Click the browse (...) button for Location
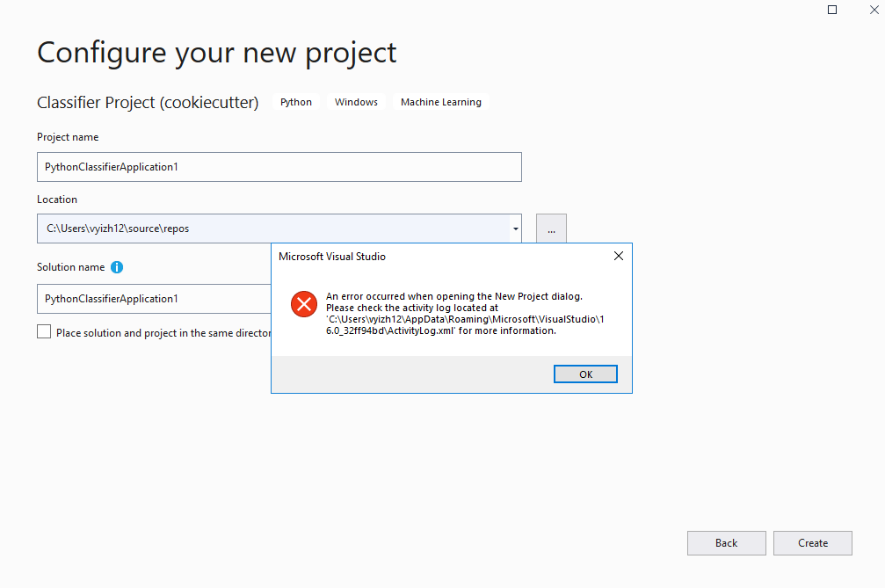The width and height of the screenshot is (885, 588). tap(551, 229)
